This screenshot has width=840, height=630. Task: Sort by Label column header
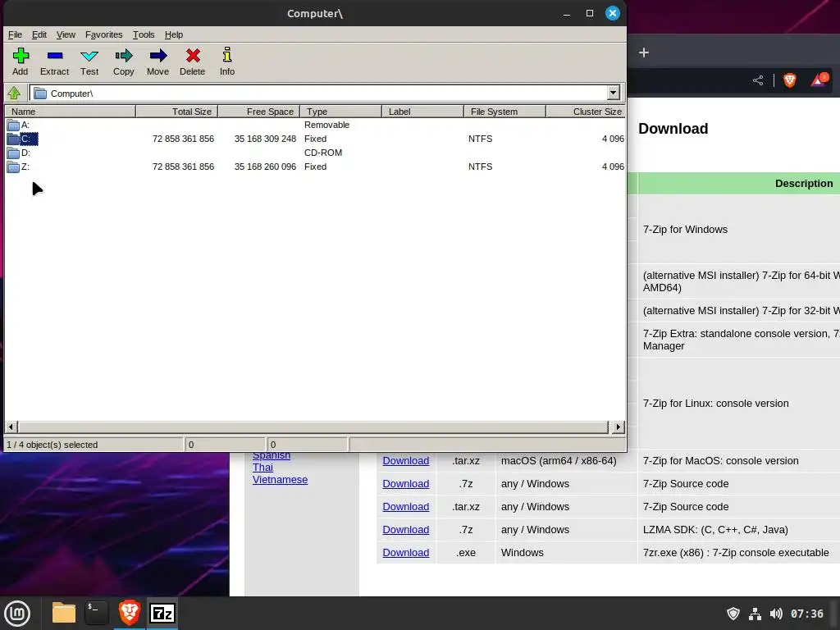pyautogui.click(x=422, y=112)
